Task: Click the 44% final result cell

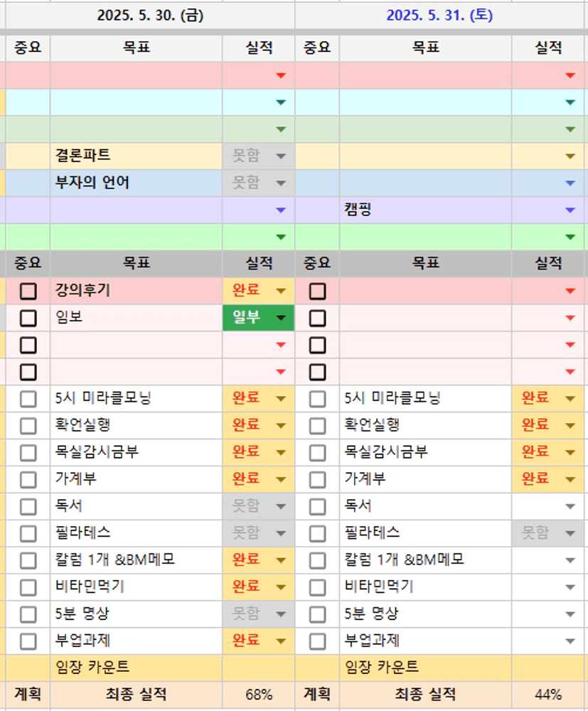Action: 548,695
